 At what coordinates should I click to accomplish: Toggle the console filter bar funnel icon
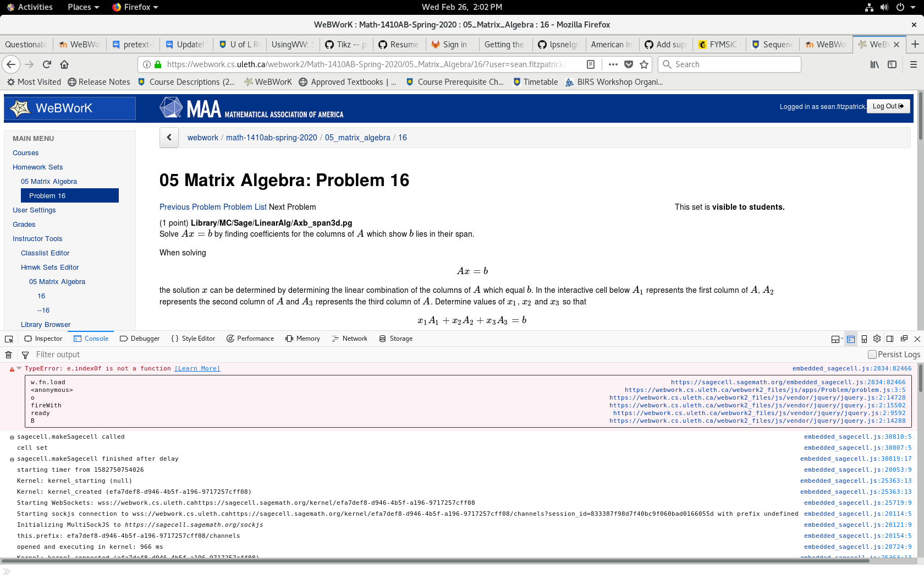point(25,355)
